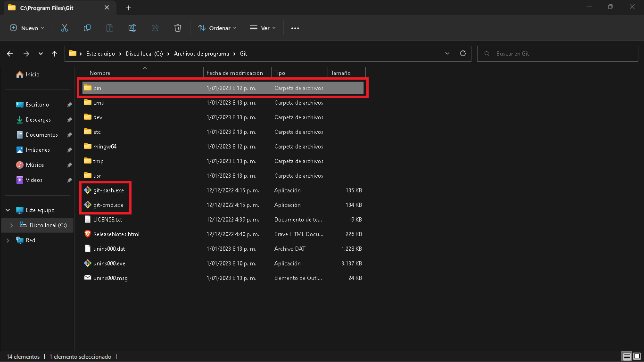Open the Ordenar sort dropdown
This screenshot has height=362, width=644.
tap(217, 28)
